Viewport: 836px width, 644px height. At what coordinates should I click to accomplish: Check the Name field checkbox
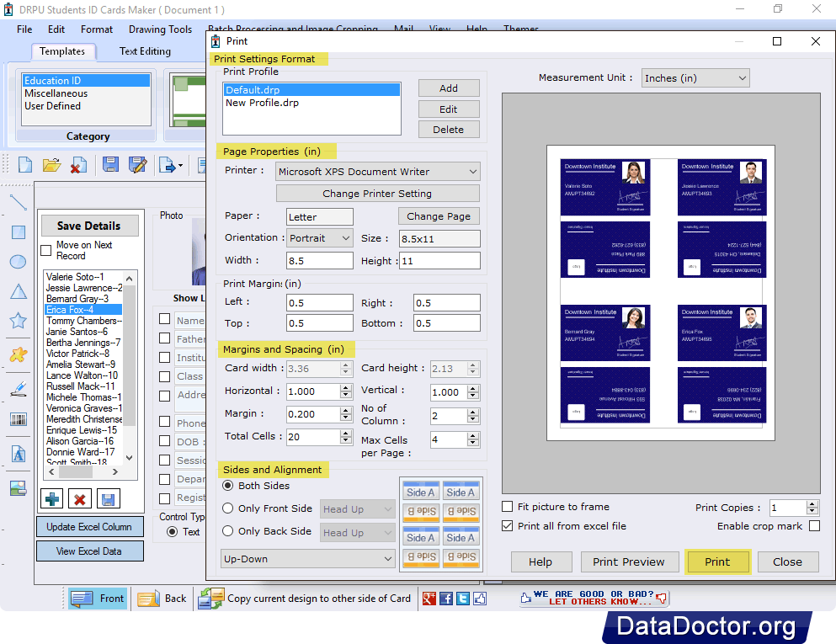click(x=165, y=319)
